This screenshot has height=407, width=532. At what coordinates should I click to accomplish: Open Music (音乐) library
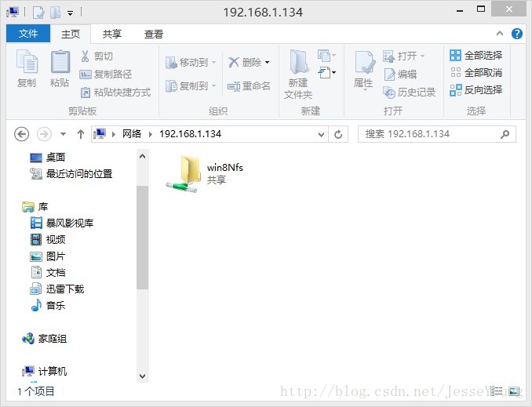(x=48, y=305)
